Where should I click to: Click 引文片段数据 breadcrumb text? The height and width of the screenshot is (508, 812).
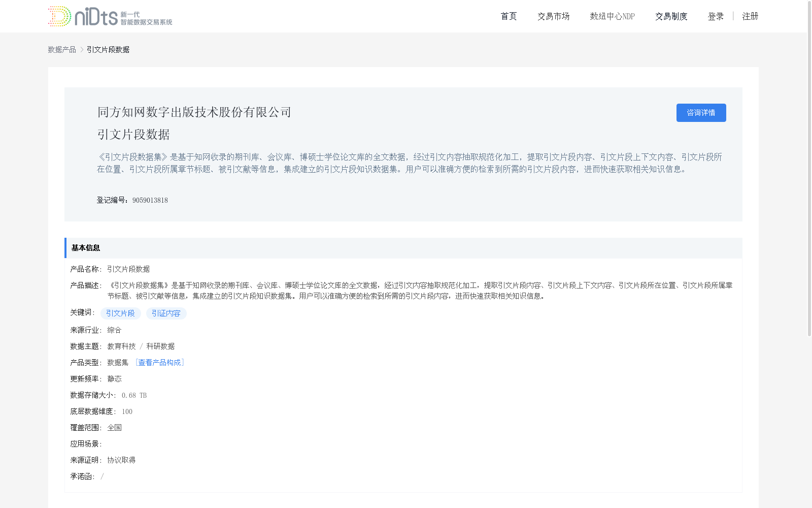108,49
